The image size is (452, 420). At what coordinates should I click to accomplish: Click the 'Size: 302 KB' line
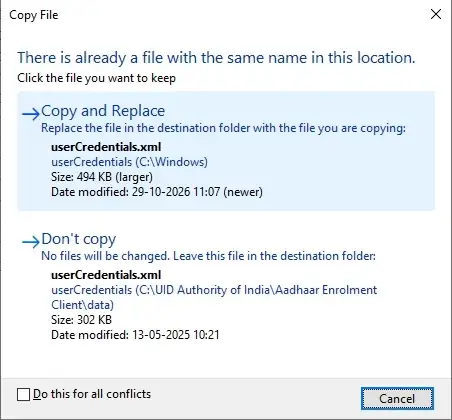[x=81, y=320]
